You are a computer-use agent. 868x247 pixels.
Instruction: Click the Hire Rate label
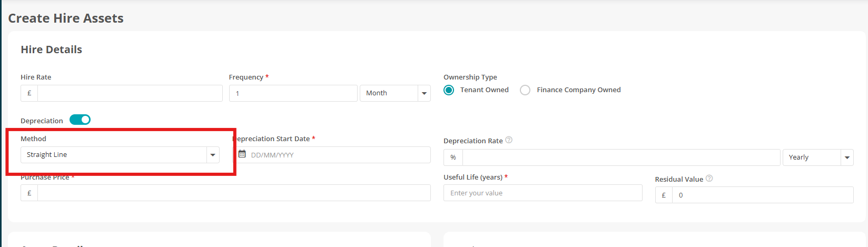click(x=36, y=77)
